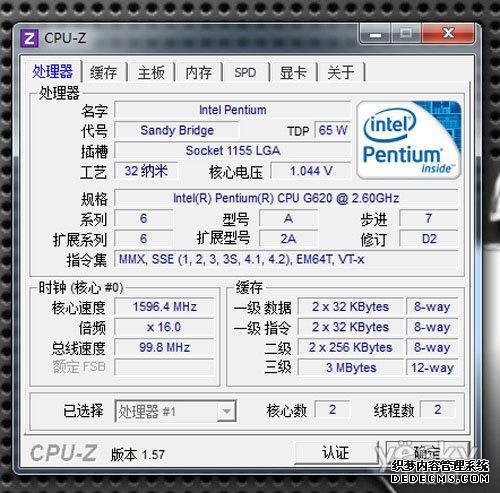The image size is (500, 493).
Task: Click the 规格 field showing Pentium G620
Action: (x=286, y=198)
